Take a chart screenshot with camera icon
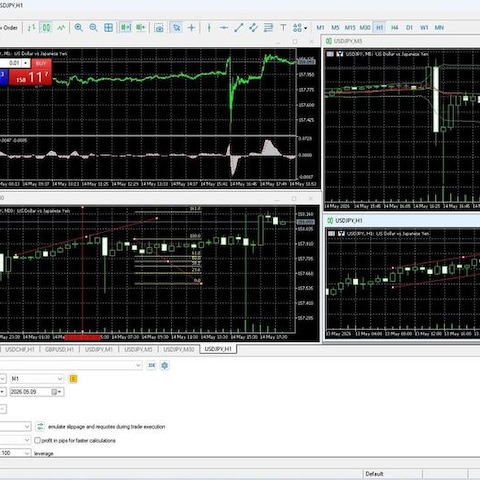 click(159, 28)
